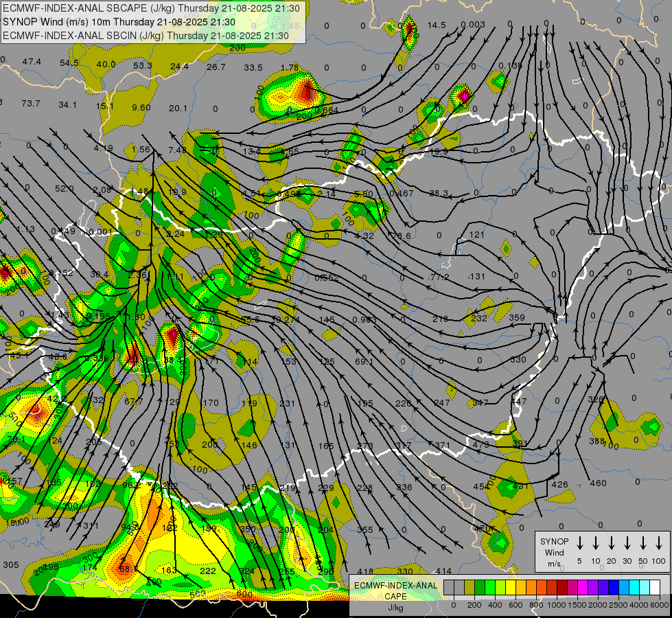
Task: Click the '800' scale label
Action: 535,605
